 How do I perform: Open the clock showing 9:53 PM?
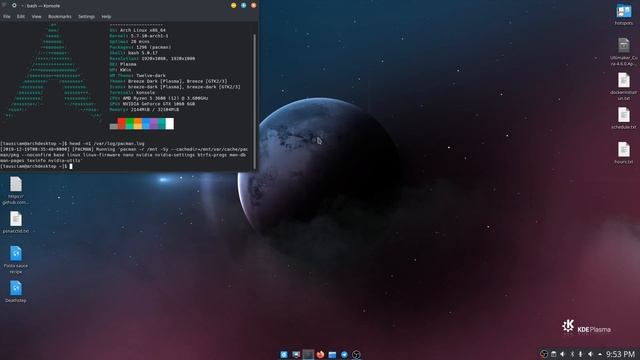(620, 354)
